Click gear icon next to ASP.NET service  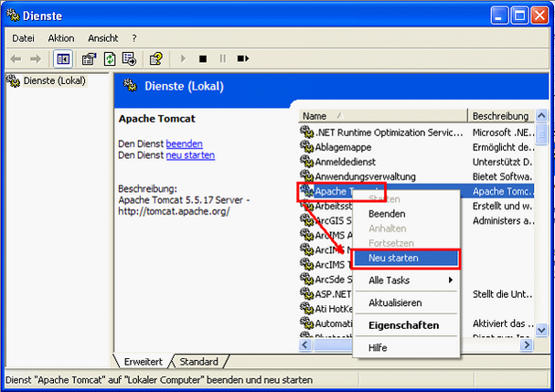tap(307, 293)
